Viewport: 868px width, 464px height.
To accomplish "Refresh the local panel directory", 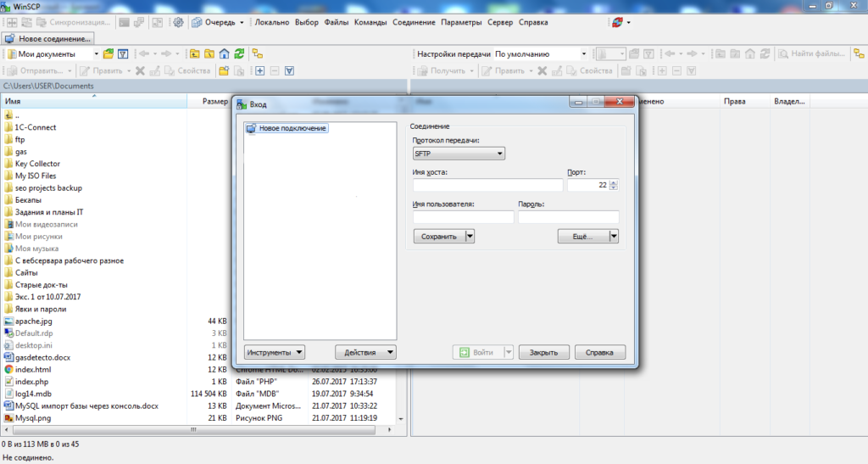I will tap(239, 53).
